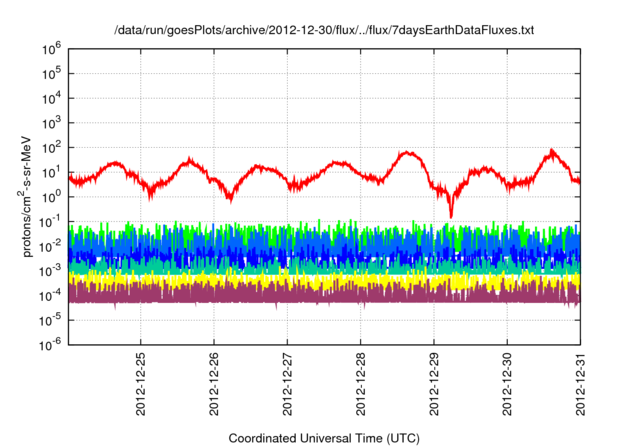Click the yellow data band
Viewport: 640px width, 448px height.
pos(300,280)
